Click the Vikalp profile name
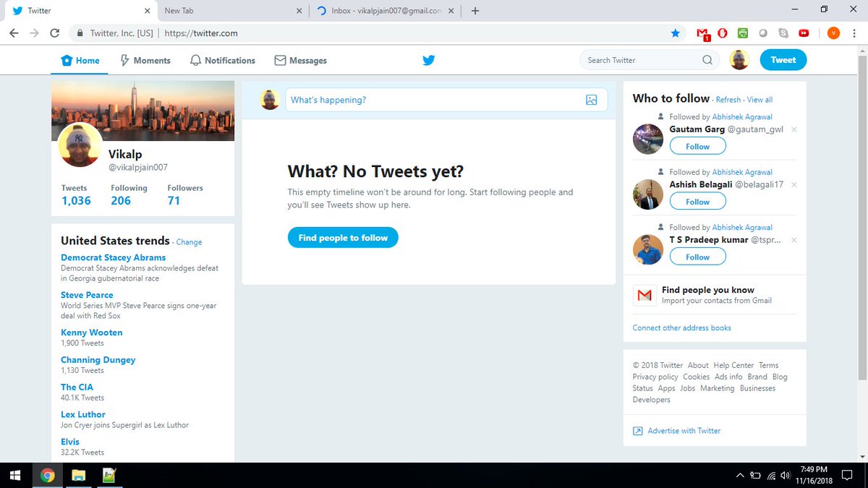This screenshot has width=868, height=488. pos(127,153)
